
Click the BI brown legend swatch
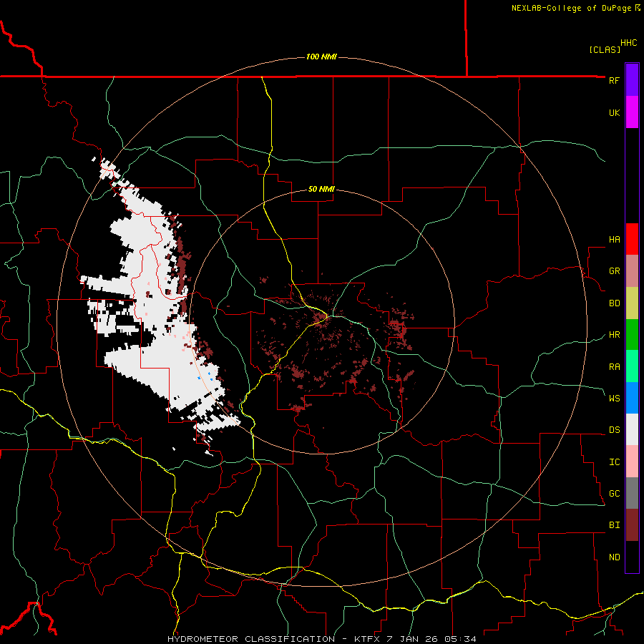pyautogui.click(x=632, y=525)
